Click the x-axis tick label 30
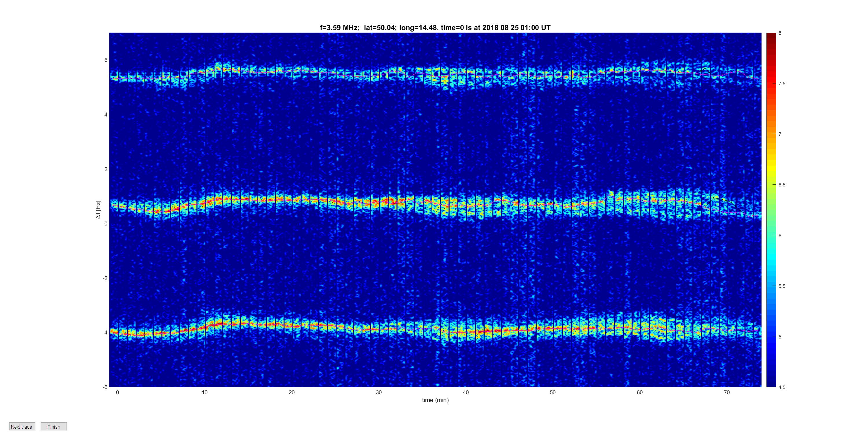Image resolution: width=868 pixels, height=435 pixels. (x=379, y=392)
